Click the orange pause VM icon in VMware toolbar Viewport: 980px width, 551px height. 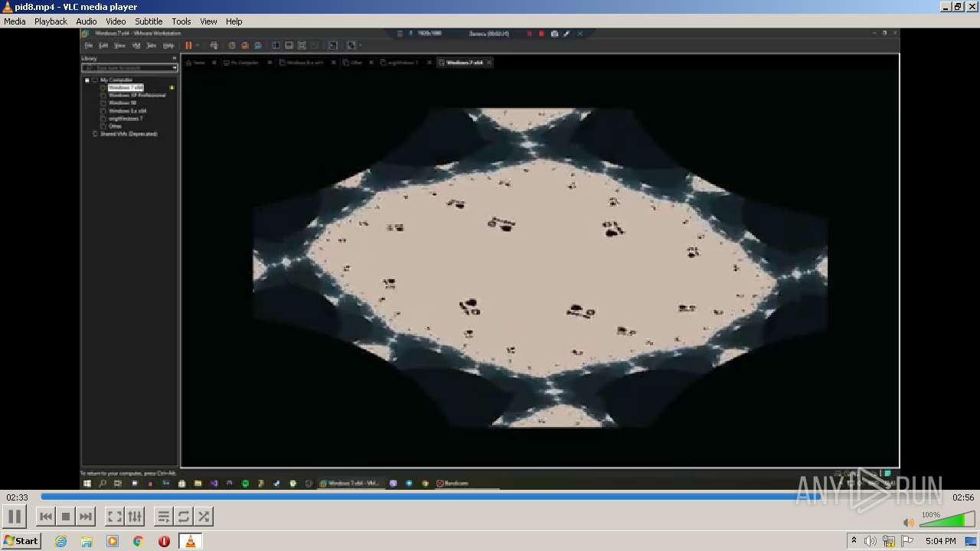coord(188,45)
